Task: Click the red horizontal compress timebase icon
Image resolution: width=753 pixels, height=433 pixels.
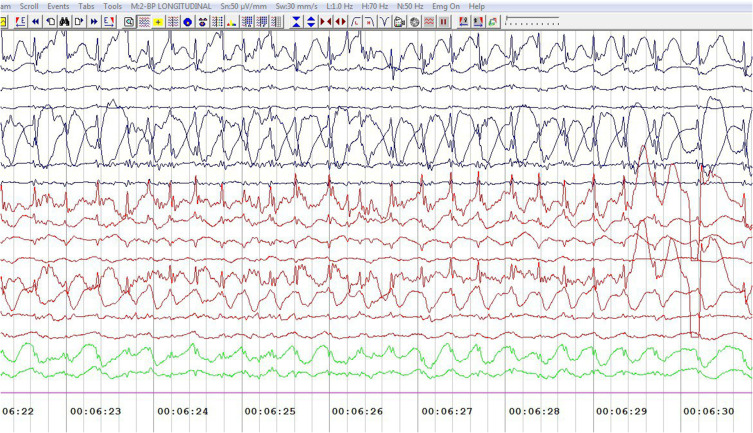Action: click(326, 21)
